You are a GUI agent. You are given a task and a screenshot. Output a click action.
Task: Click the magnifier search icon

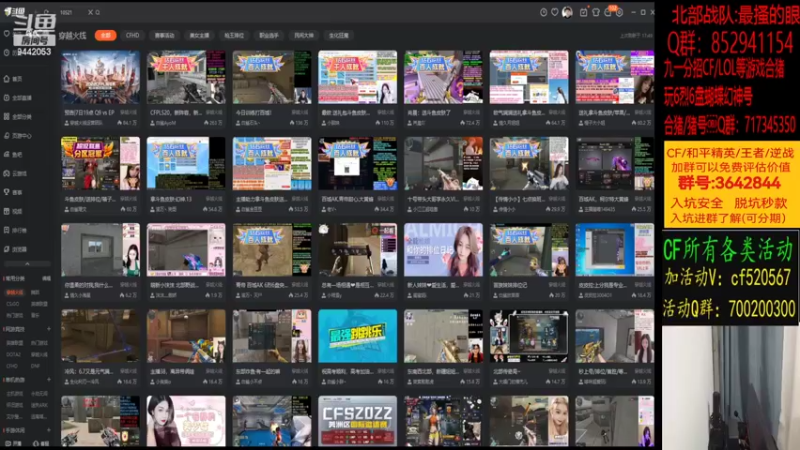(x=97, y=12)
